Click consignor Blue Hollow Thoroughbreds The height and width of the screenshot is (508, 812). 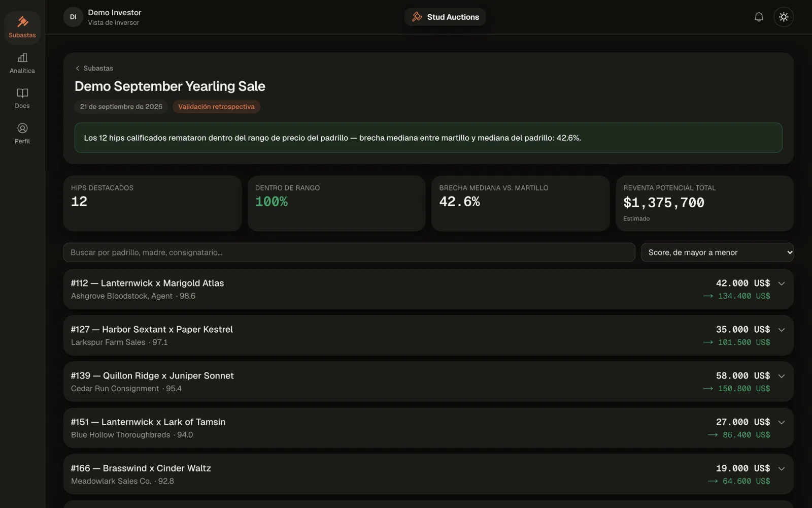[121, 435]
